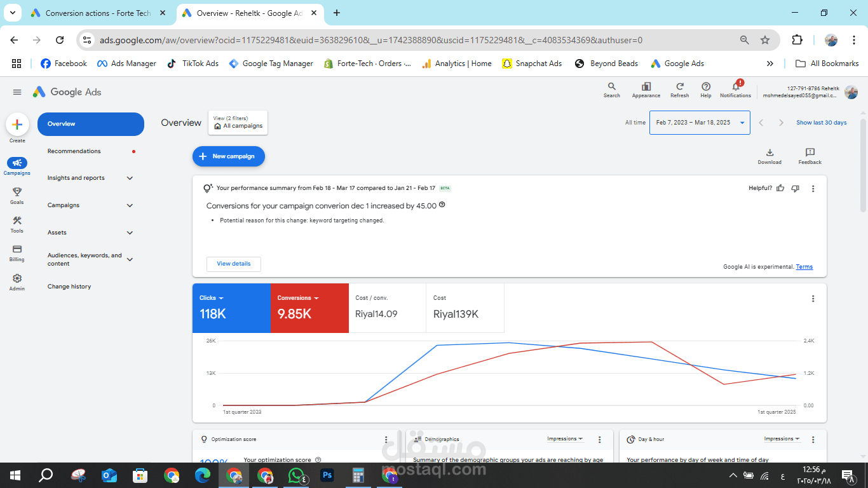Open the Snapchat Ads bookmark
Image resolution: width=868 pixels, height=488 pixels.
(x=532, y=64)
